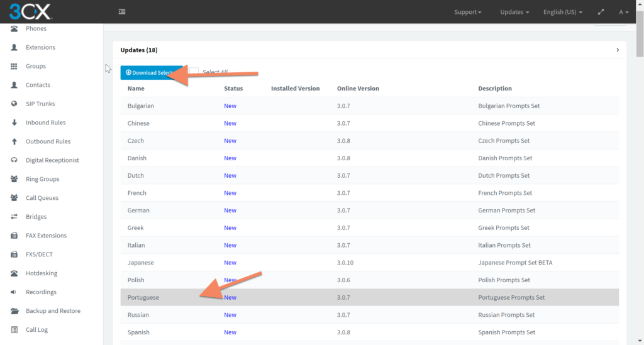Screen dimensions: 644x345
Task: Click the New status link for Japanese
Action: click(x=230, y=263)
